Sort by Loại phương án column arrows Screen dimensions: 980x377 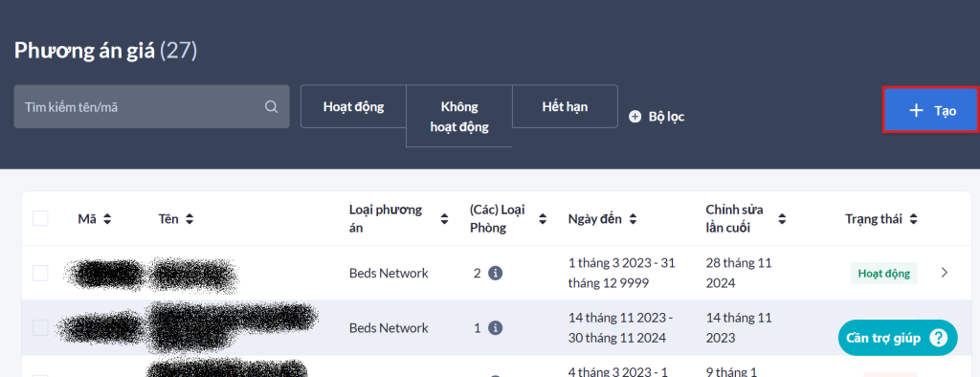(x=444, y=219)
